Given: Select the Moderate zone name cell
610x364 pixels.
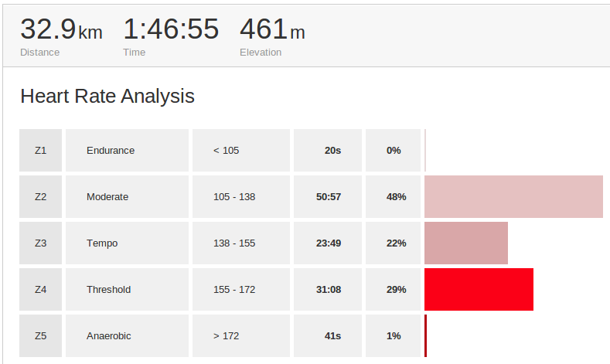Looking at the screenshot, I should coord(107,197).
